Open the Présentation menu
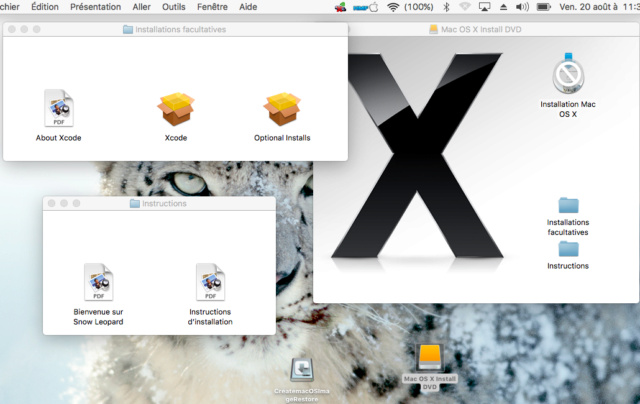The width and height of the screenshot is (640, 404). pyautogui.click(x=96, y=7)
